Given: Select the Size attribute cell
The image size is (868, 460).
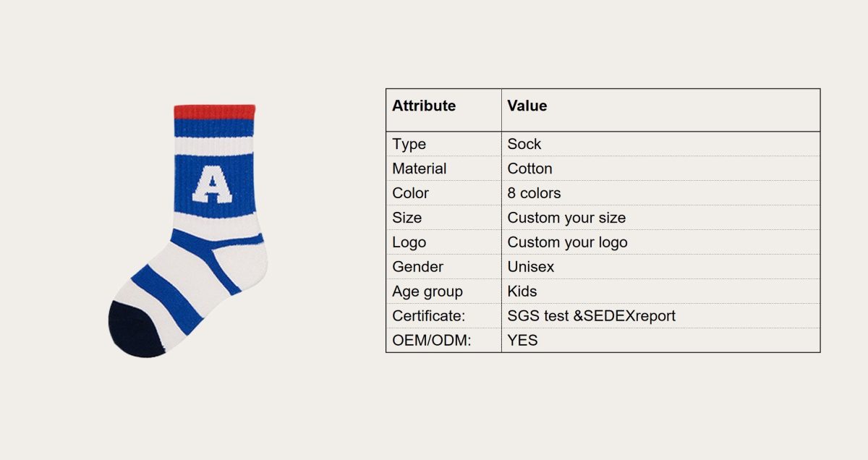Looking at the screenshot, I should pyautogui.click(x=407, y=218).
